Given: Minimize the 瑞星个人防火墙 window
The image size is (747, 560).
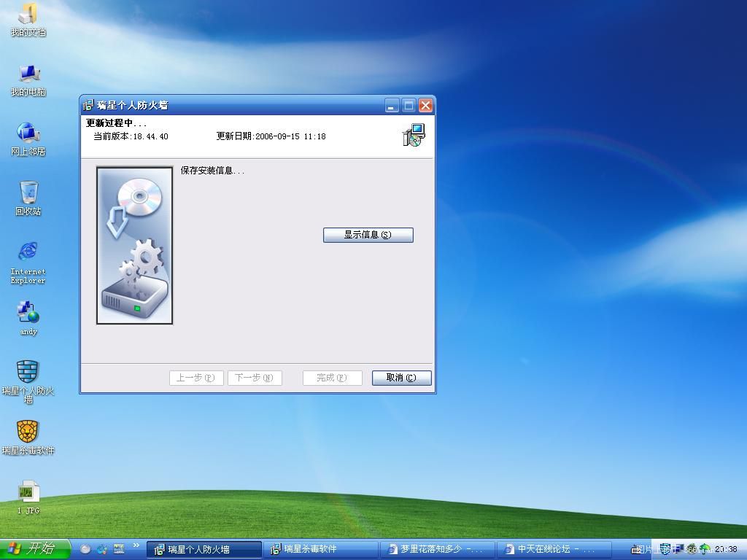Looking at the screenshot, I should tap(392, 105).
